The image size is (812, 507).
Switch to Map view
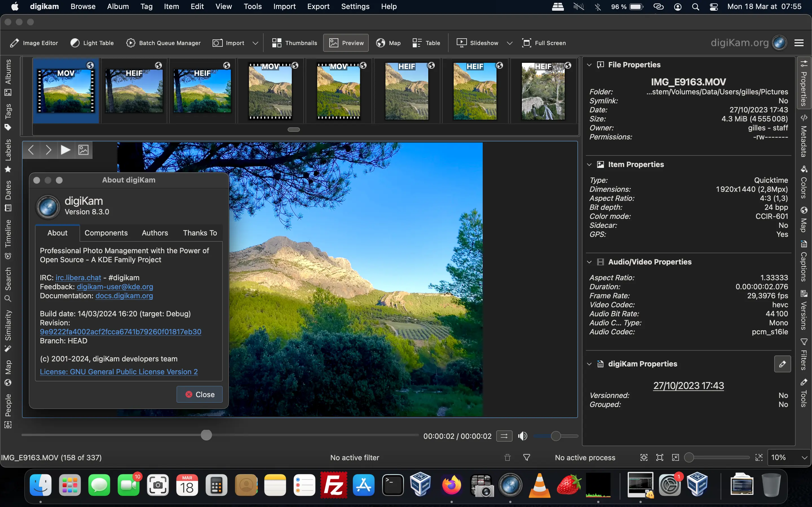click(388, 43)
